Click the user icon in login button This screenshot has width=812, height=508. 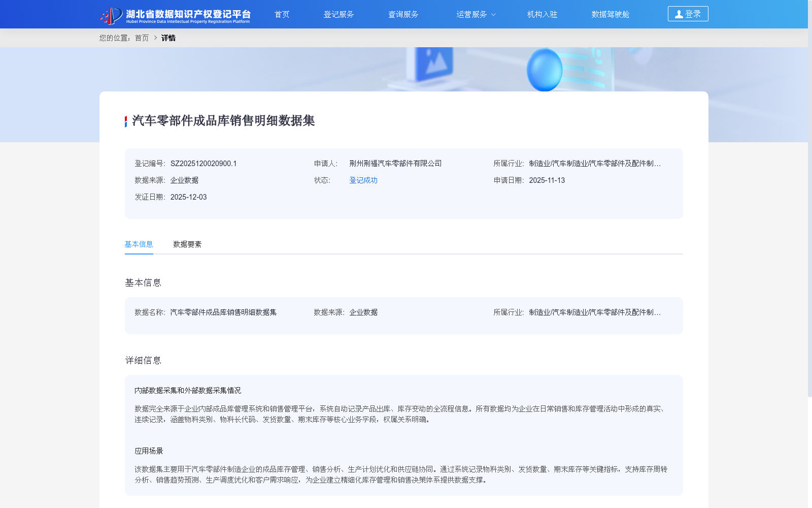click(x=679, y=14)
